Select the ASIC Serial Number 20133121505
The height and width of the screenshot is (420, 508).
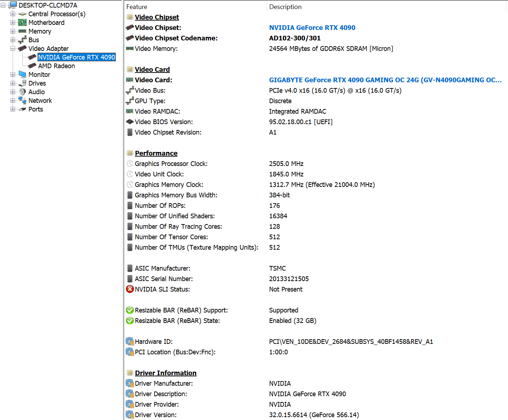[289, 279]
